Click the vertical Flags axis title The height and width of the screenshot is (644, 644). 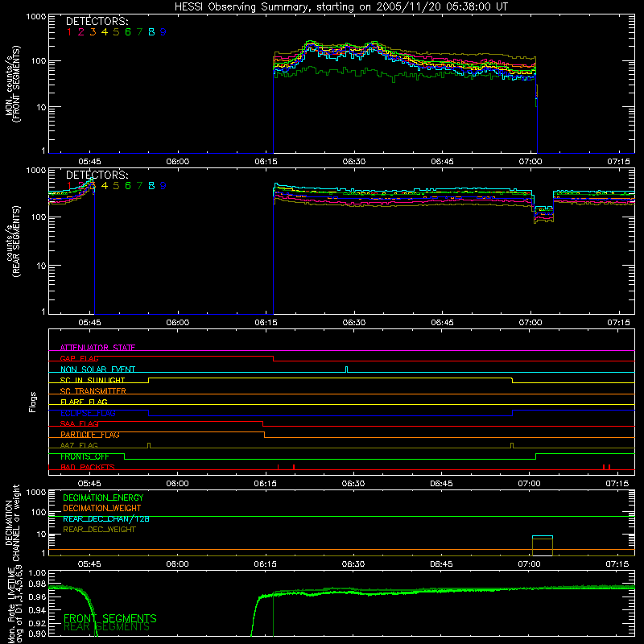(33, 402)
